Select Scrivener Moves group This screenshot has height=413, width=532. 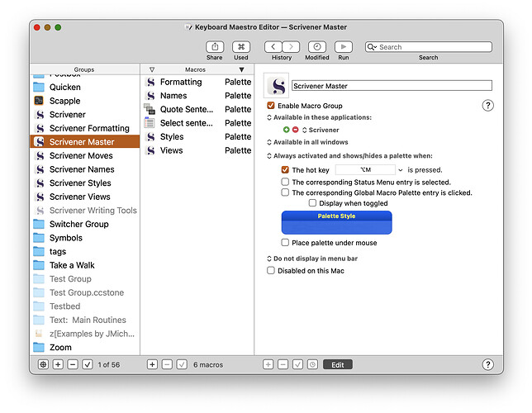(85, 155)
